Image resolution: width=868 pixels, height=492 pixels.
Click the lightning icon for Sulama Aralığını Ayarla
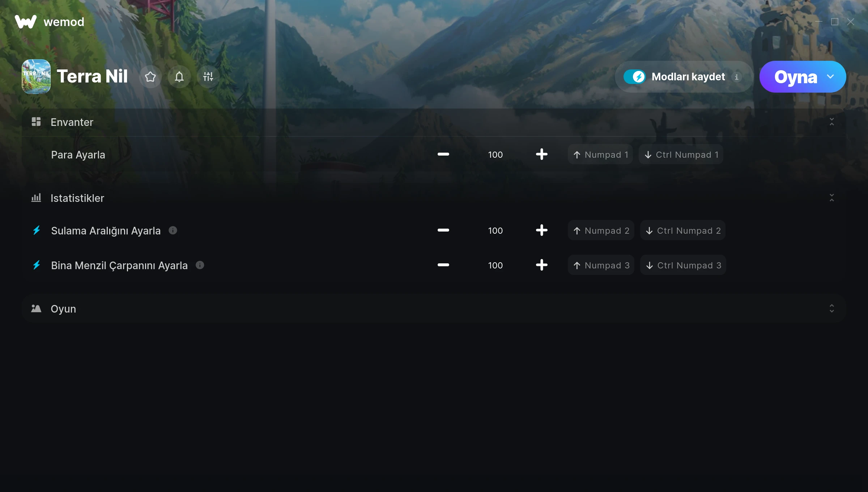[x=37, y=230]
